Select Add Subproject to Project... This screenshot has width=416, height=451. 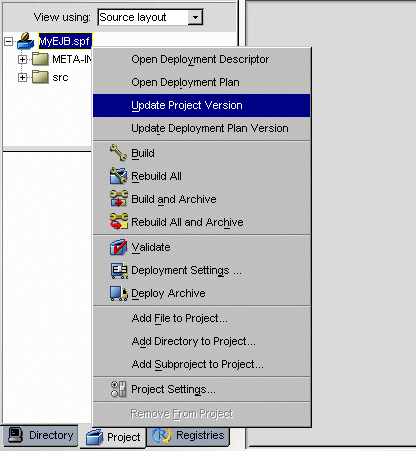click(x=201, y=364)
